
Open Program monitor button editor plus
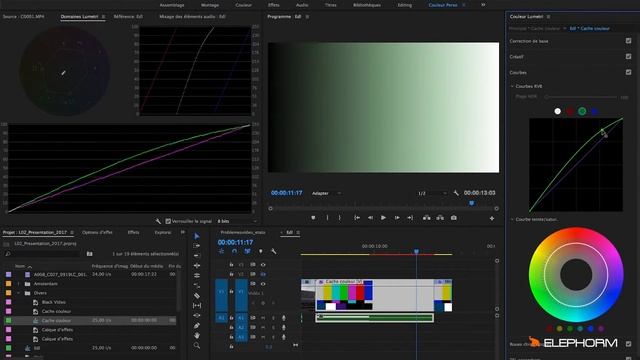tap(492, 218)
